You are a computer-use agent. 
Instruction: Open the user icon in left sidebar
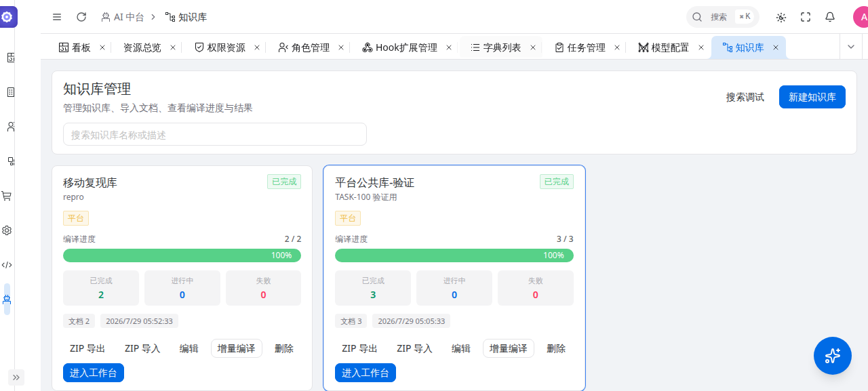[x=11, y=127]
